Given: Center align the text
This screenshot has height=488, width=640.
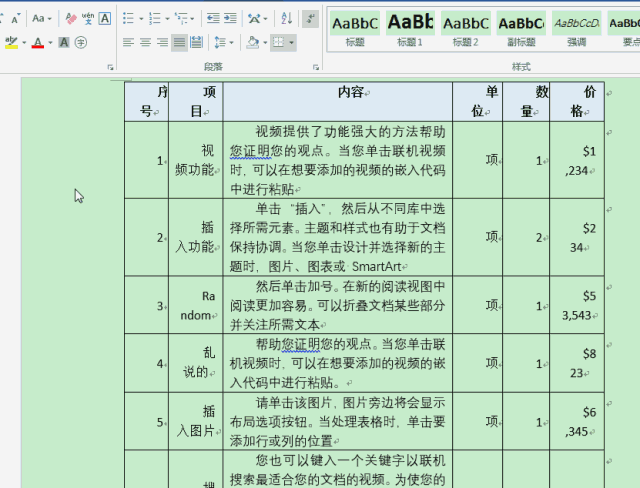Looking at the screenshot, I should tap(145, 42).
